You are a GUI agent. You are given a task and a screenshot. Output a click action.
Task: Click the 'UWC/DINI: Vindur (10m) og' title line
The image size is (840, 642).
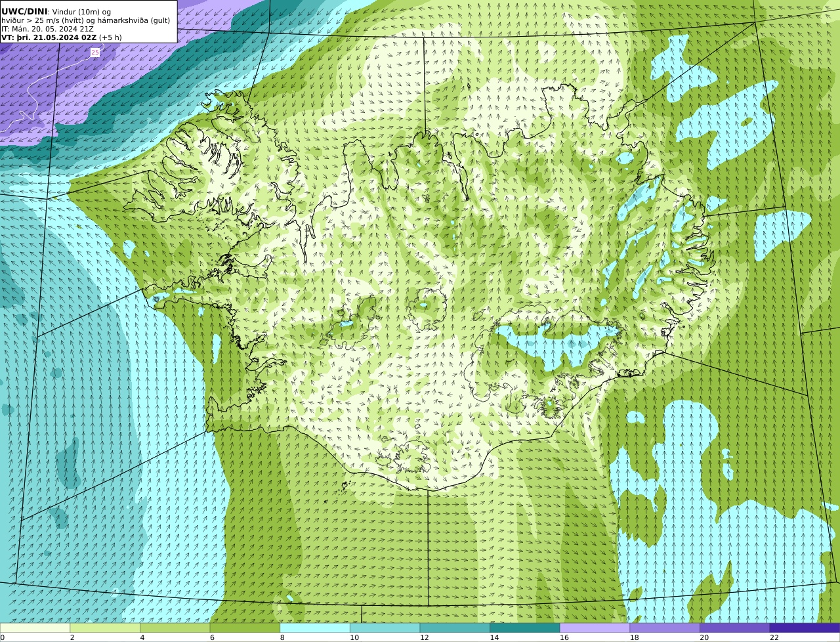click(x=56, y=12)
